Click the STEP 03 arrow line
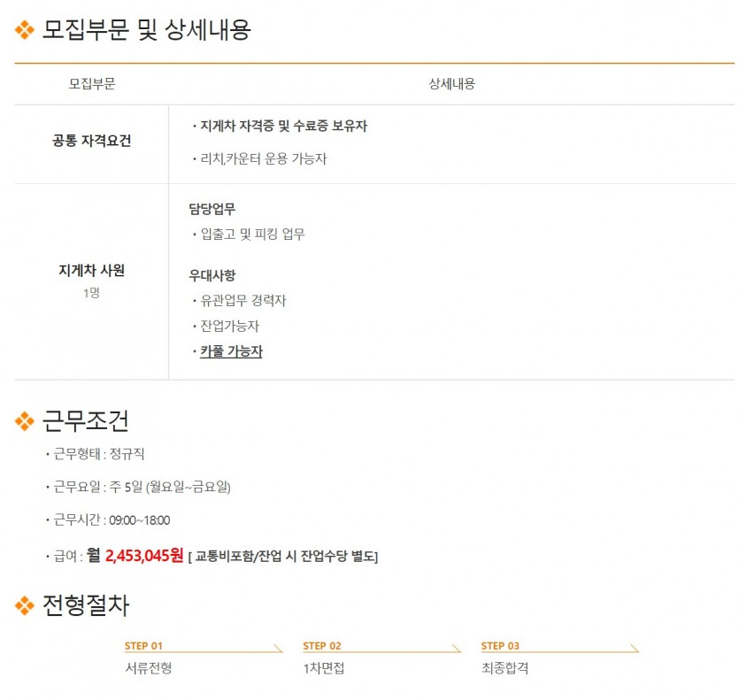Image resolution: width=739 pixels, height=700 pixels. [559, 649]
